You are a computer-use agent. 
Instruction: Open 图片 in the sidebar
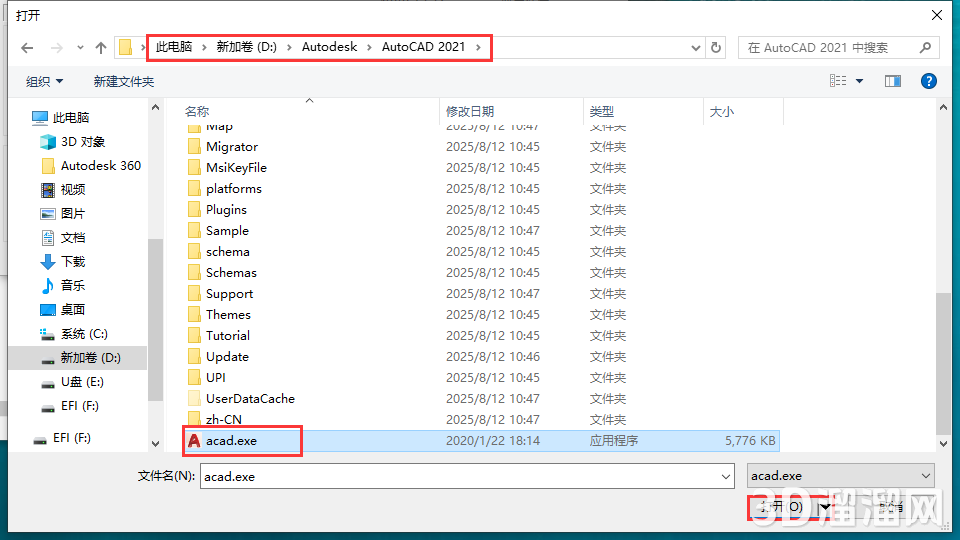pos(63,214)
